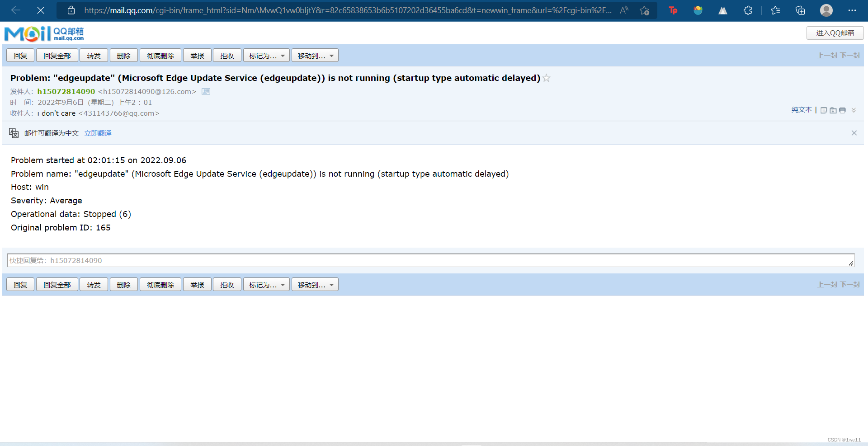The width and height of the screenshot is (868, 446).
Task: Click the top 删除 delete button
Action: (123, 56)
